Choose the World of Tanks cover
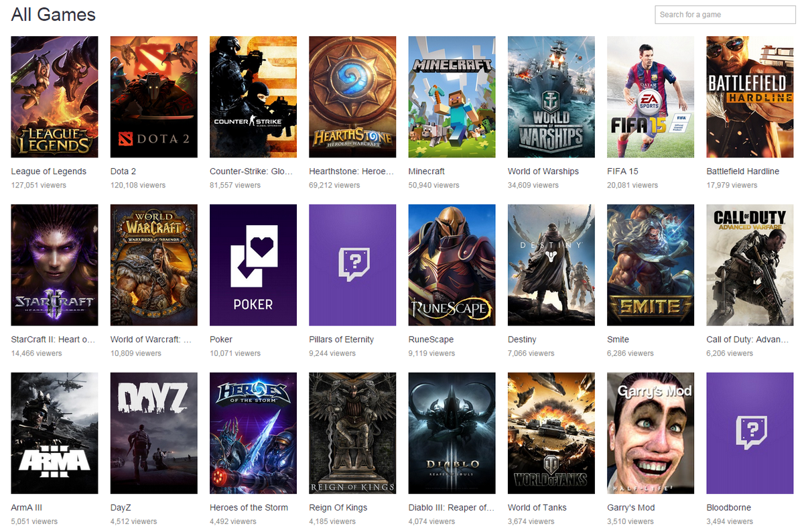This screenshot has width=804, height=532. click(551, 434)
